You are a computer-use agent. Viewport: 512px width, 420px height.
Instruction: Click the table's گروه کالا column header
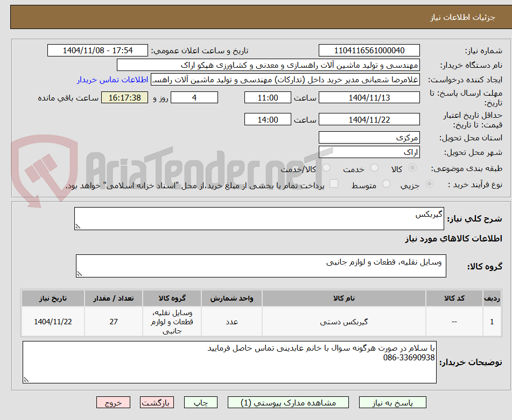[x=172, y=298]
